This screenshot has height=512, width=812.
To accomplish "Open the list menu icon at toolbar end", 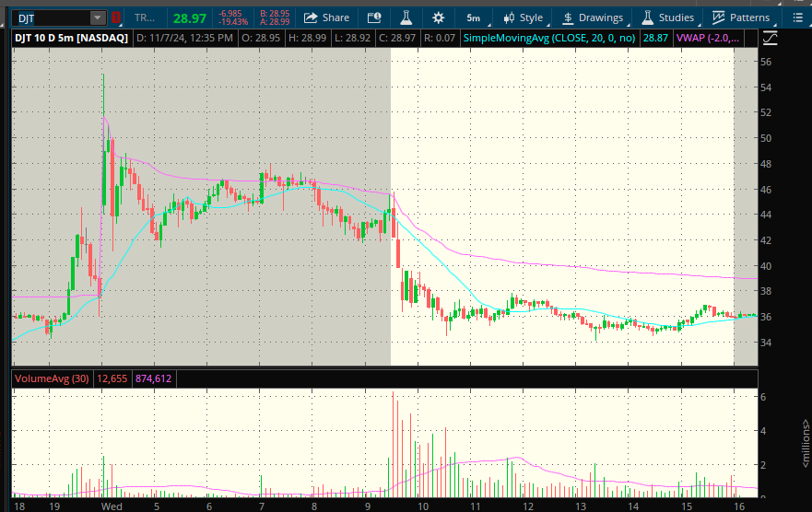I will tap(797, 18).
